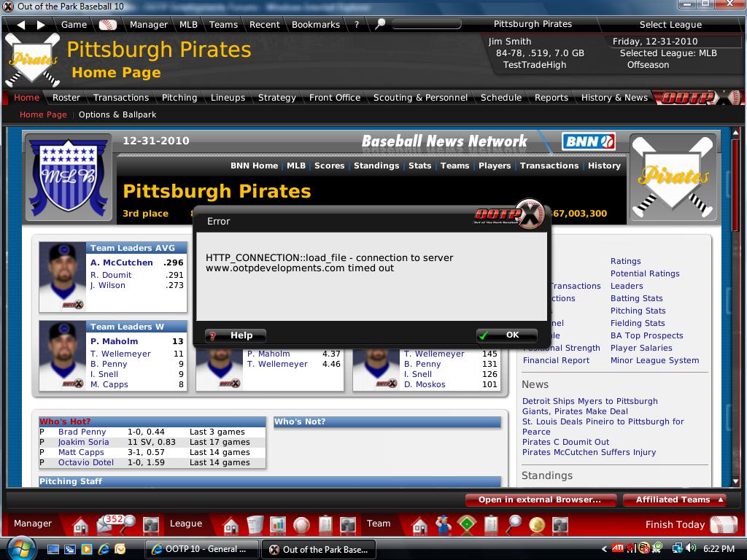
Task: Open League clipboard icon
Action: tap(325, 525)
